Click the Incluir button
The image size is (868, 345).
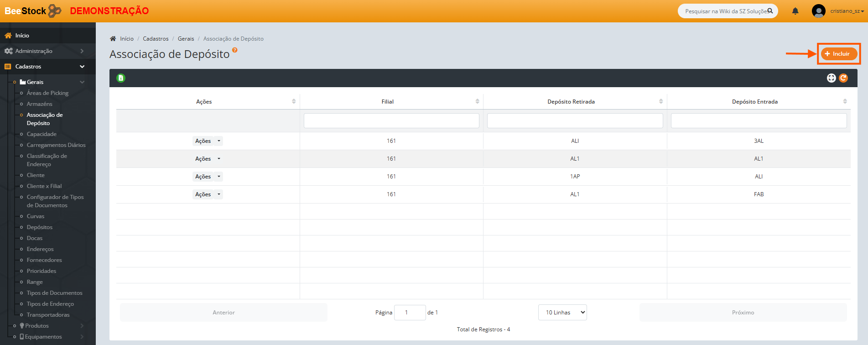click(x=838, y=54)
